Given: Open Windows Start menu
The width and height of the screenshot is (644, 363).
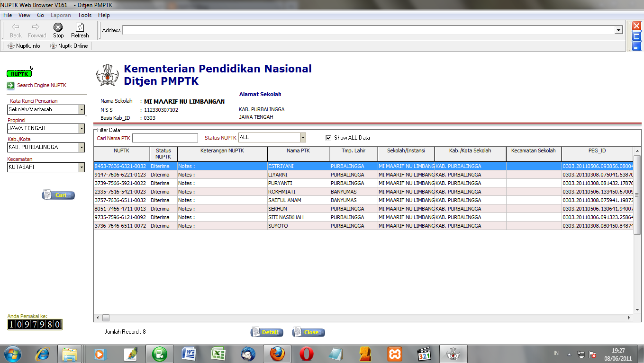Looking at the screenshot, I should [13, 354].
